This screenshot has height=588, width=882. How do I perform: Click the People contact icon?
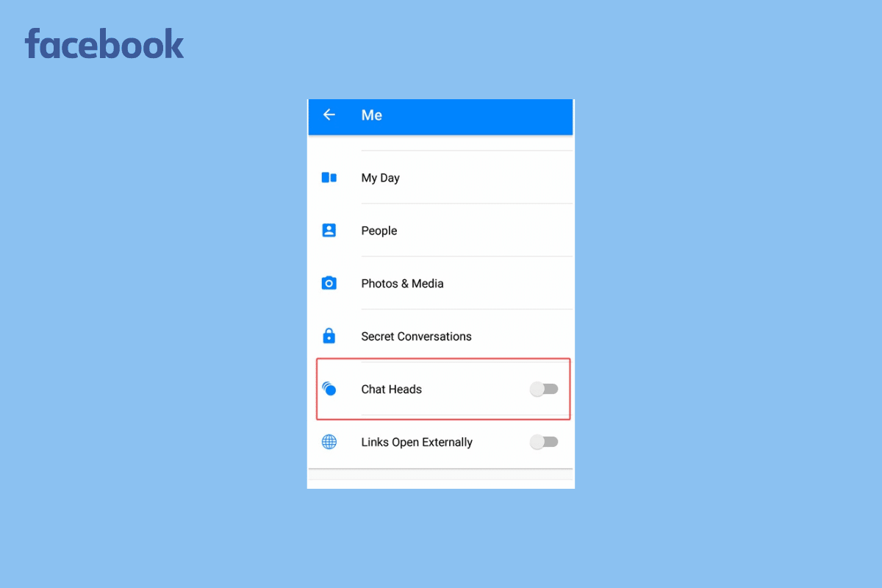tap(329, 230)
